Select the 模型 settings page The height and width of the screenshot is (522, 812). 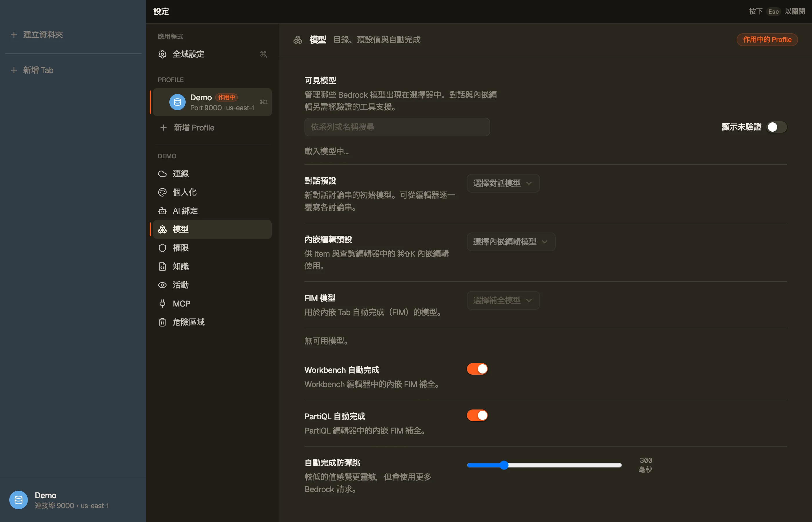click(x=212, y=229)
